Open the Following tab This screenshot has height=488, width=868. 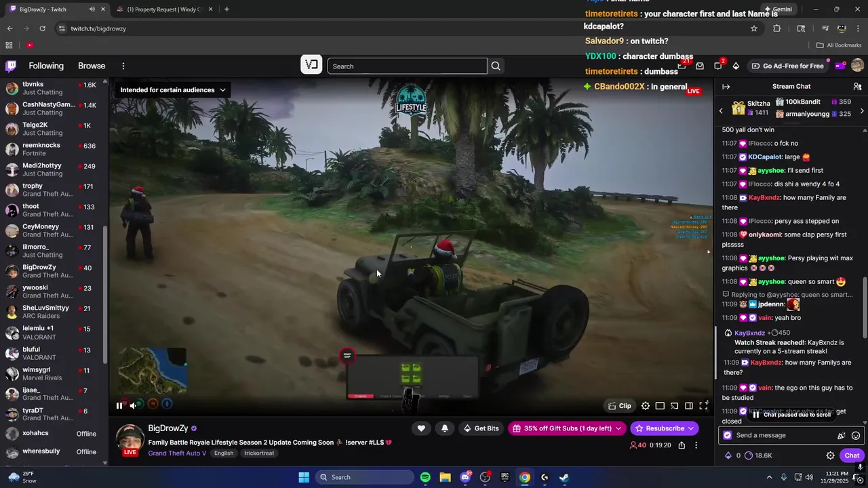pos(46,66)
